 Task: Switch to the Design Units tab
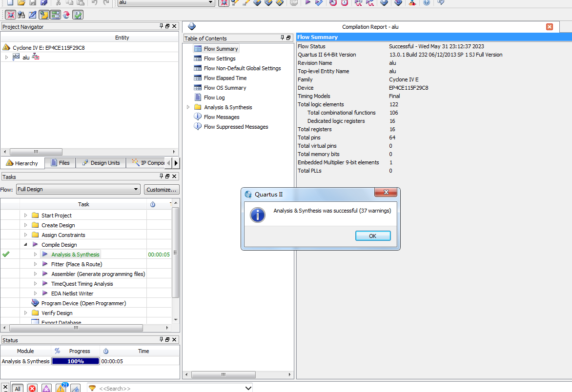pyautogui.click(x=101, y=163)
